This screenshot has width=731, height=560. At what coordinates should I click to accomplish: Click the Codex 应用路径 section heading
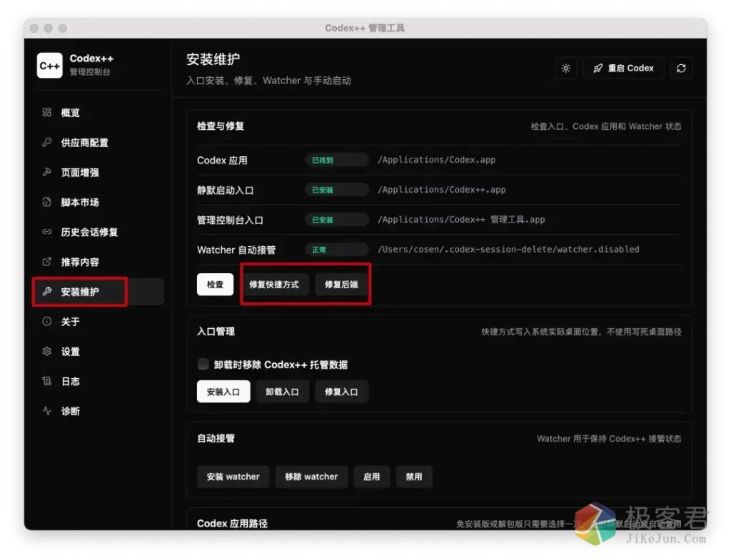(x=232, y=523)
